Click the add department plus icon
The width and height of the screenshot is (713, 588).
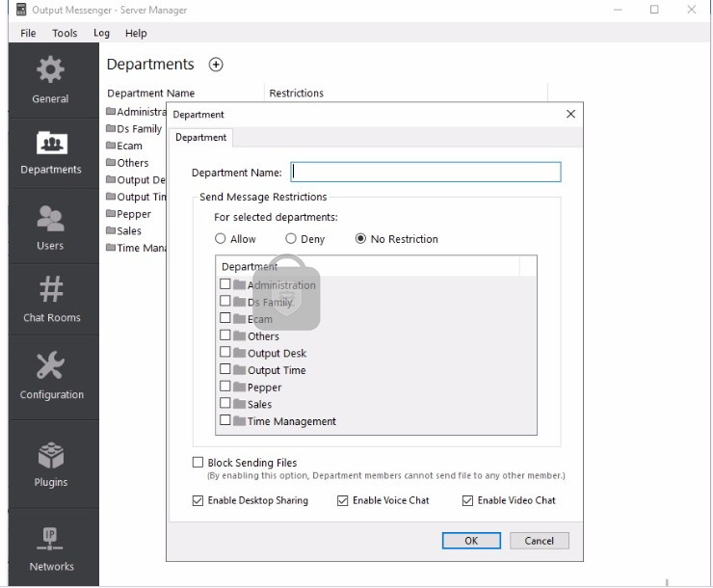[216, 65]
